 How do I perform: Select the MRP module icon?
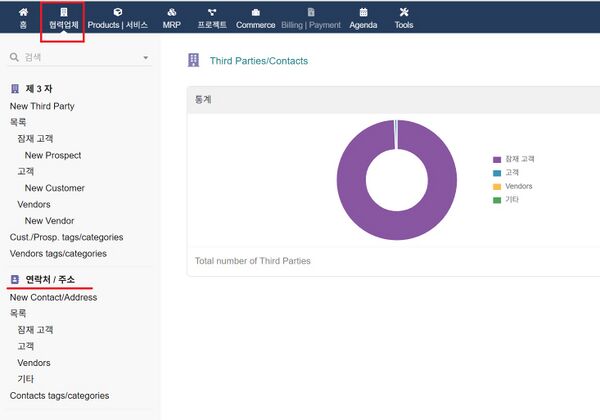pyautogui.click(x=172, y=12)
